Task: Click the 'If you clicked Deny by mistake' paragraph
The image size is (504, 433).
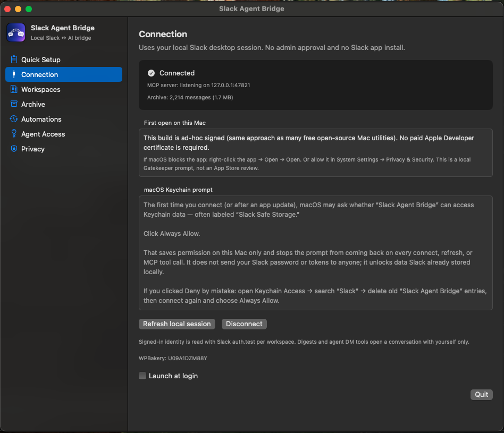Action: point(315,295)
